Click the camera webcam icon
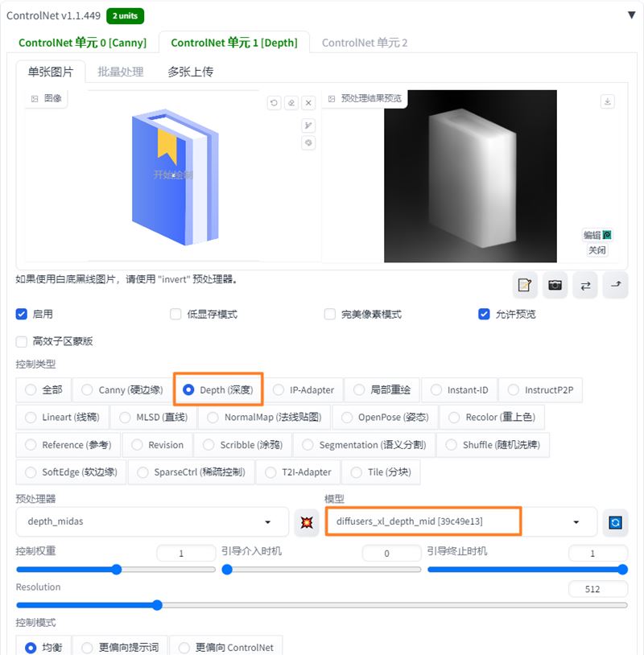Screen dimensions: 644x655 (555, 286)
